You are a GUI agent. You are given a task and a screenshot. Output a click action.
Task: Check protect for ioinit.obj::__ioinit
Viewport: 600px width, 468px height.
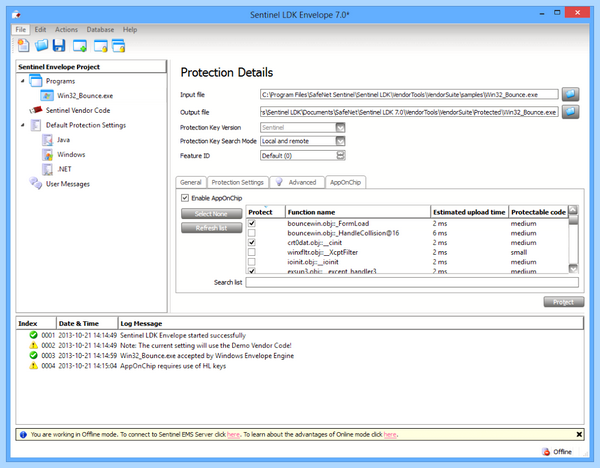(252, 262)
